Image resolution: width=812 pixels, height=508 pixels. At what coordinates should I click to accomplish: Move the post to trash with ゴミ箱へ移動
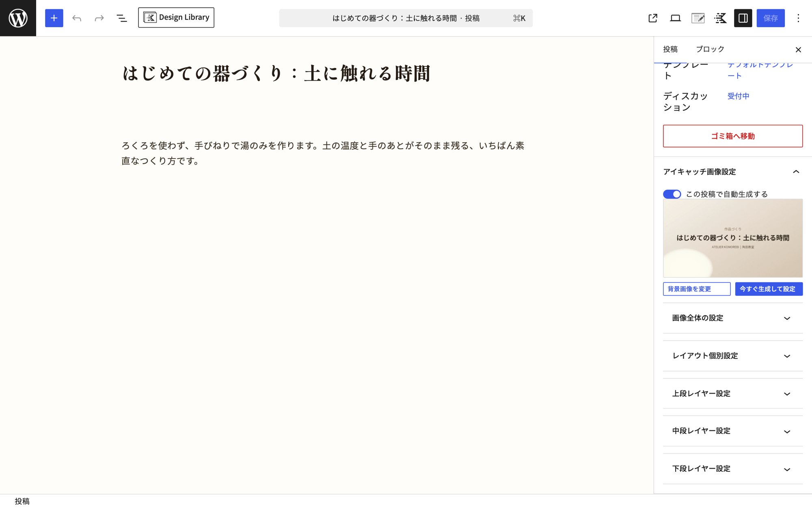[x=733, y=136]
